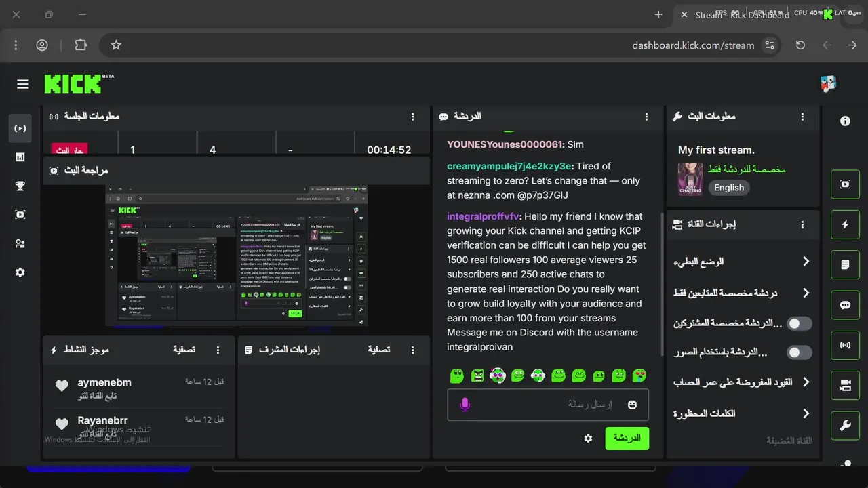The width and height of the screenshot is (868, 488).
Task: Open activity feed panel three-dot menu
Action: [x=218, y=350]
